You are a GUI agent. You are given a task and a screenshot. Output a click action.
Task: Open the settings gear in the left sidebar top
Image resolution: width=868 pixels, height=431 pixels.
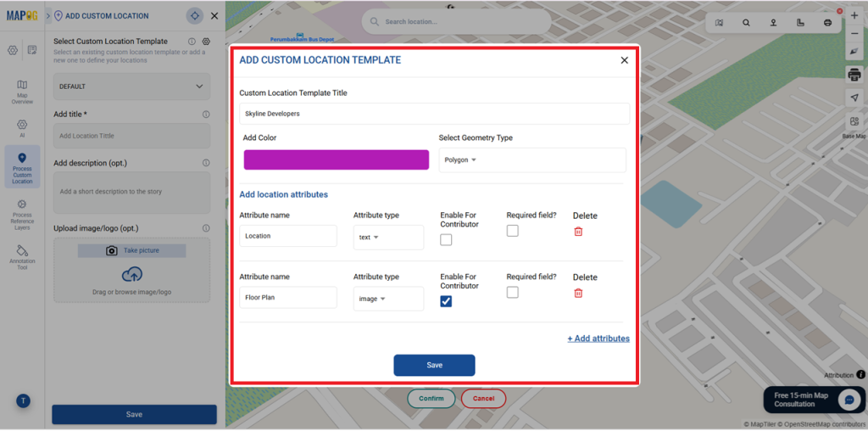(12, 50)
